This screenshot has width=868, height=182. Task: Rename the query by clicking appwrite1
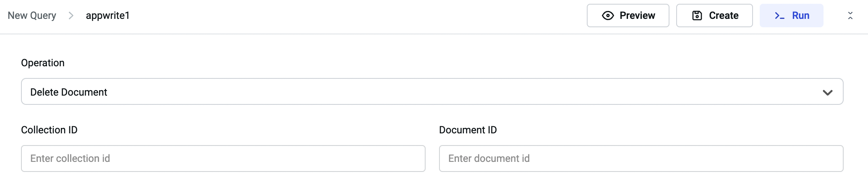(x=108, y=16)
